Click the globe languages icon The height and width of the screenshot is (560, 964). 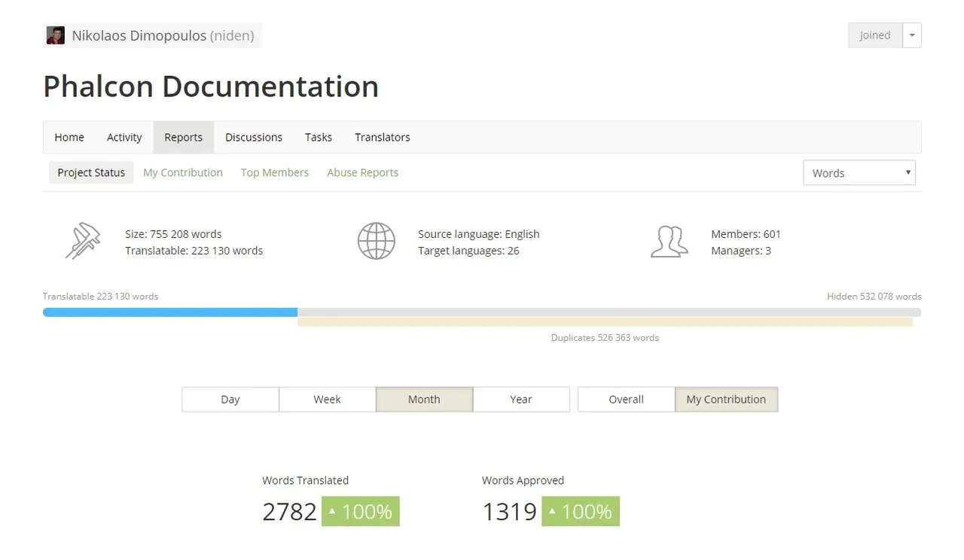(x=376, y=242)
